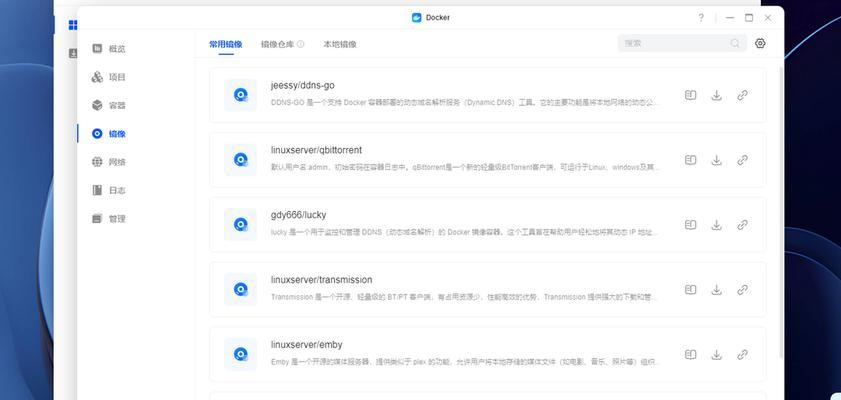Minimize the Docker window

[729, 18]
